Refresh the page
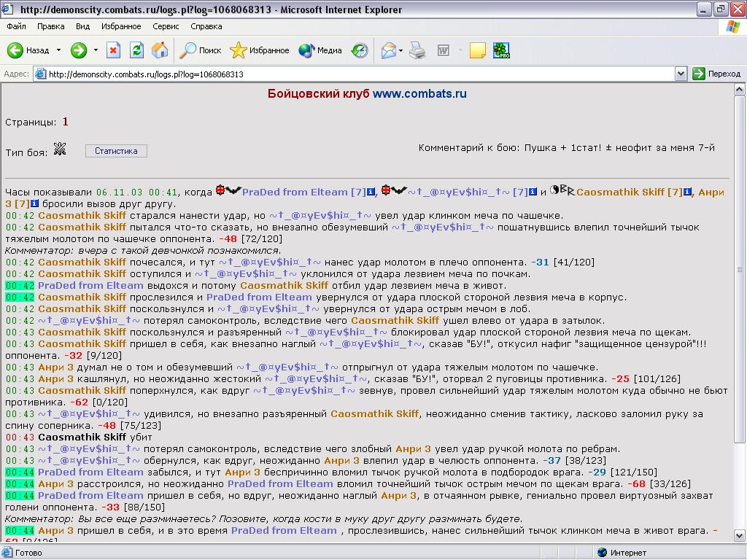The width and height of the screenshot is (747, 560). coord(136,50)
